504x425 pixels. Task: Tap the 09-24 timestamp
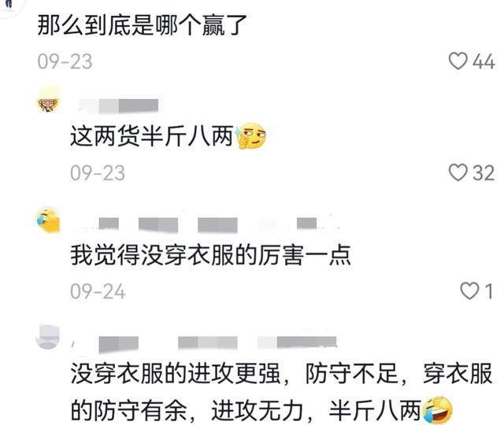point(98,292)
